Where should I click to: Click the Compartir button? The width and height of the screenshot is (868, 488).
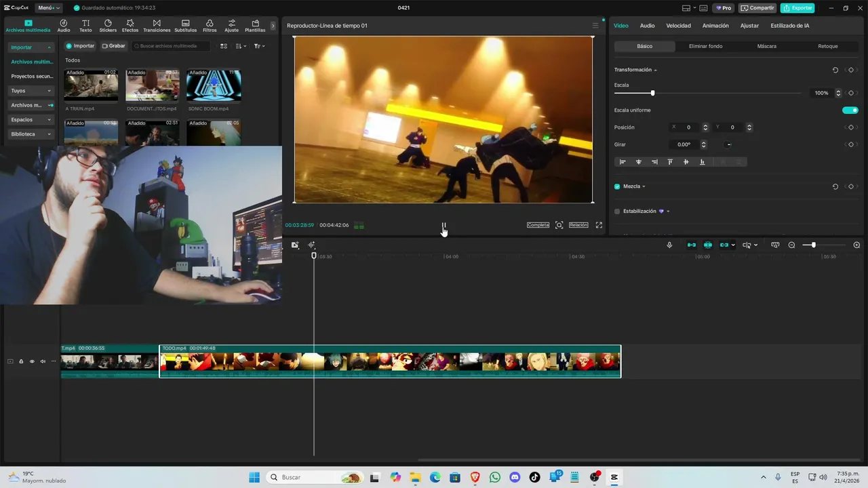coord(757,8)
